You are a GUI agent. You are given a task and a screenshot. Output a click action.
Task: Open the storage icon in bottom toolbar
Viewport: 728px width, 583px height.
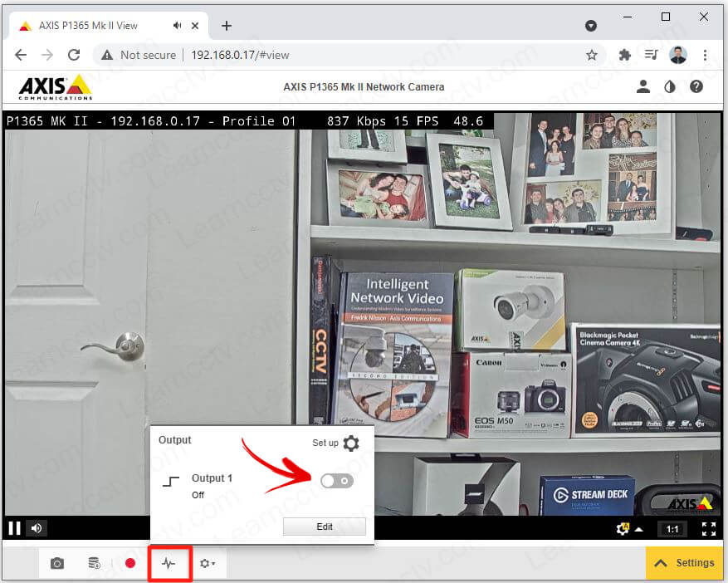(95, 563)
